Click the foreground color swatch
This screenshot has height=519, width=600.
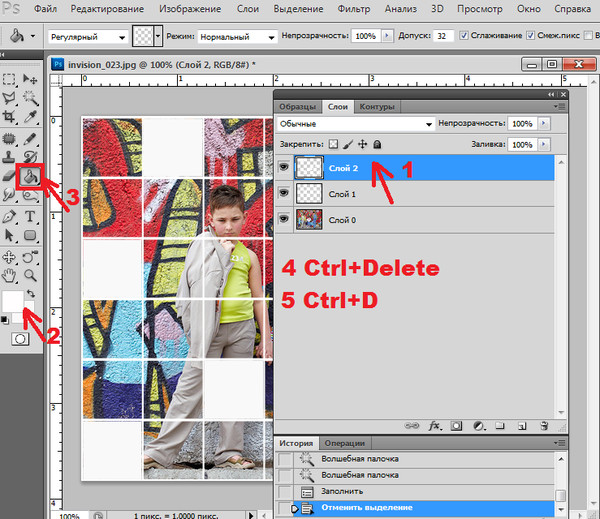pos(12,301)
